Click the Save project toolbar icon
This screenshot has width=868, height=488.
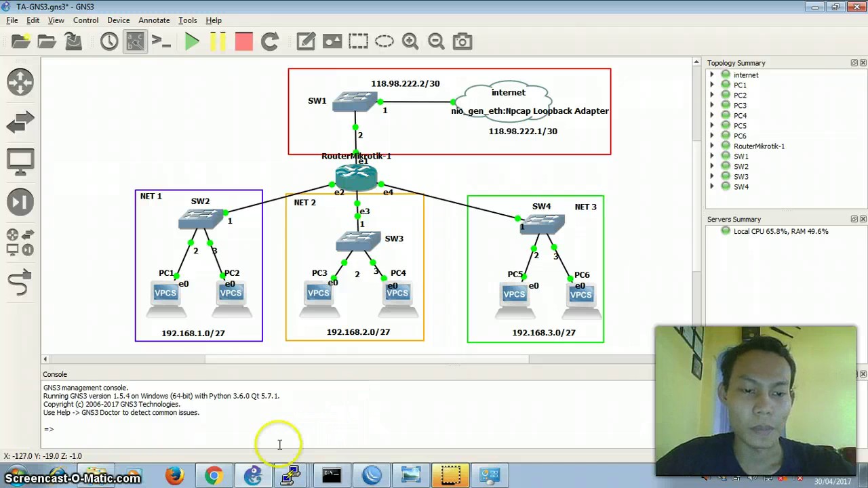coord(73,42)
